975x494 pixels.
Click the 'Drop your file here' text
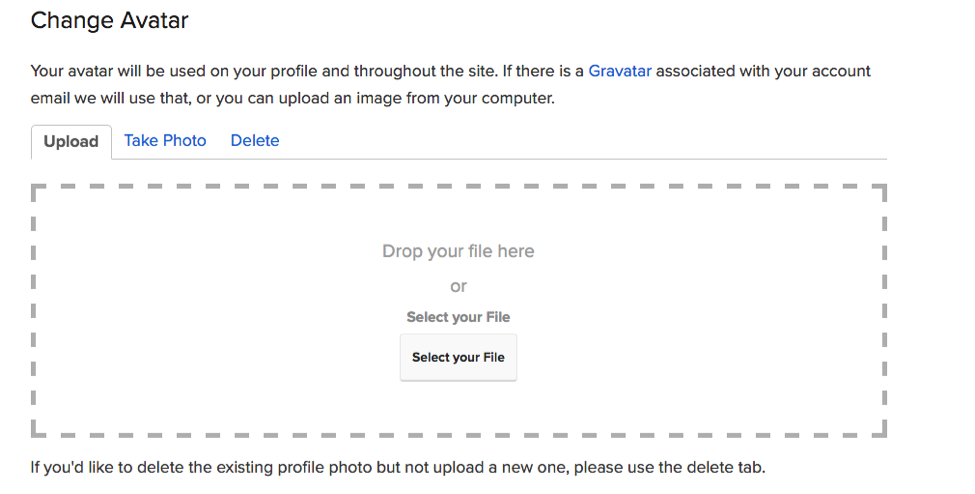[458, 251]
